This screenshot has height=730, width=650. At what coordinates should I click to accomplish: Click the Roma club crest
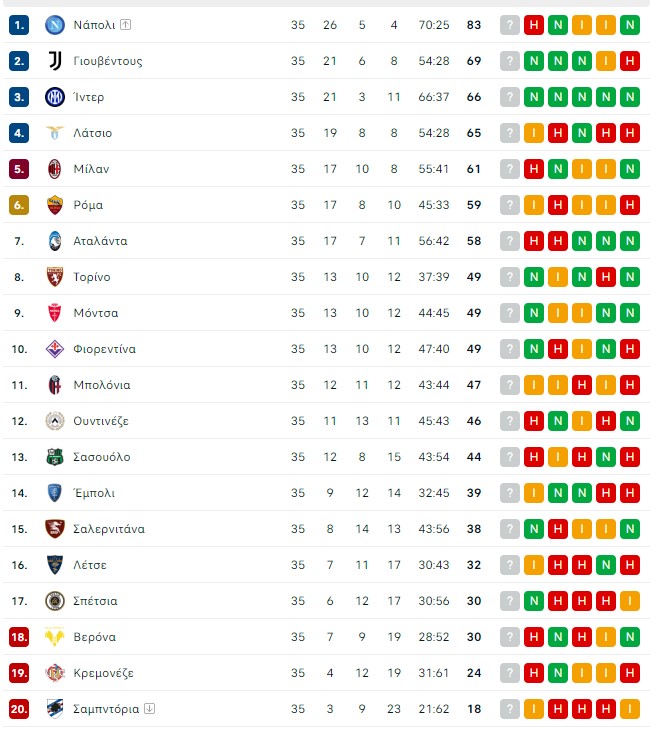tap(54, 205)
